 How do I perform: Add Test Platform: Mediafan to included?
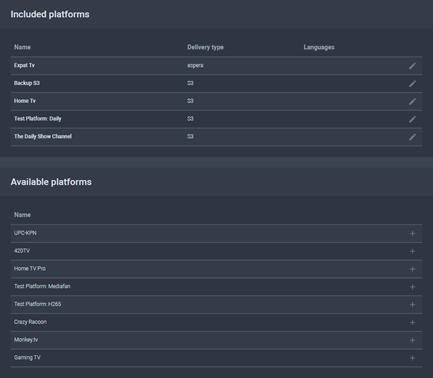(x=412, y=287)
